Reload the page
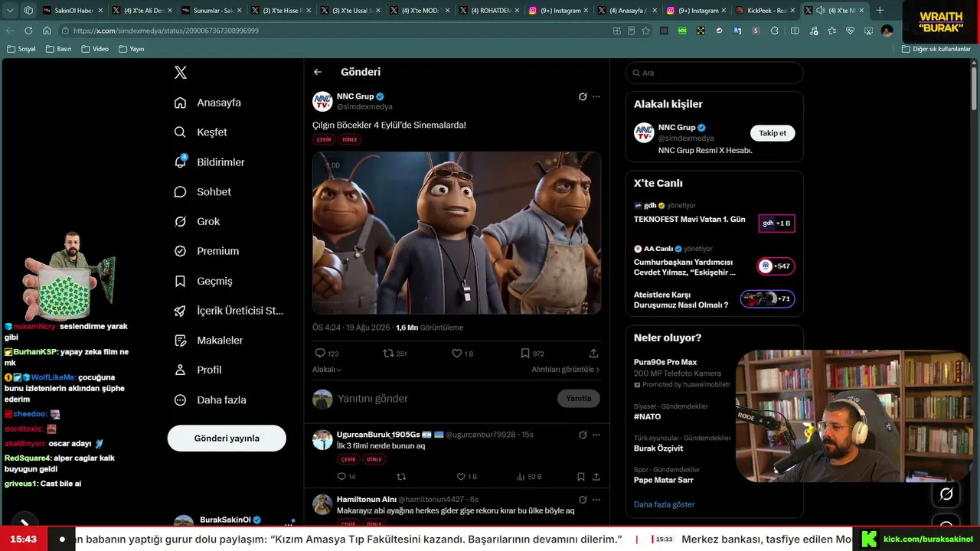Screen dimensions: 980x551 (28, 31)
